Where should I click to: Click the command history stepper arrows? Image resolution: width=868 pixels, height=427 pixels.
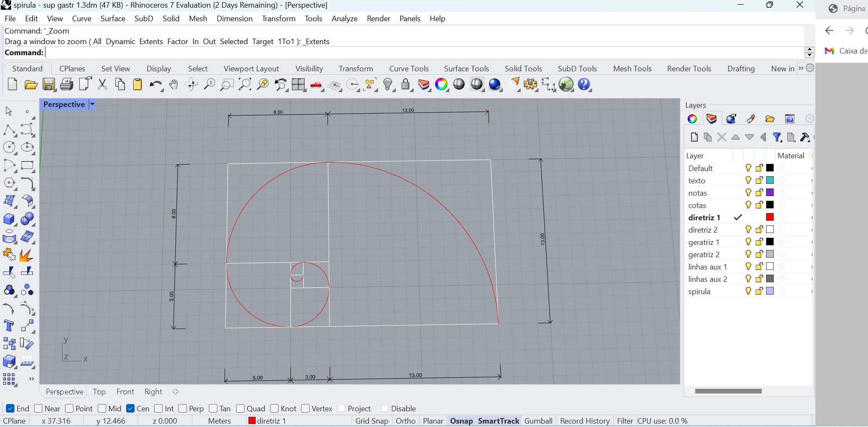(x=809, y=53)
